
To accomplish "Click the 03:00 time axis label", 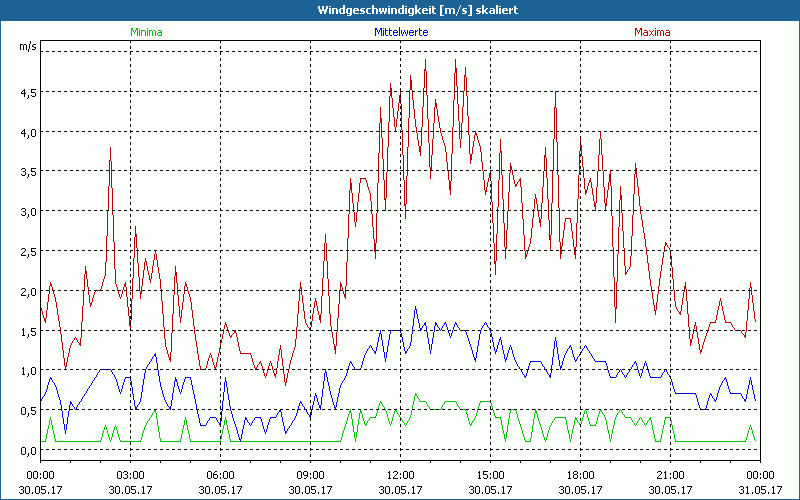I will (x=130, y=475).
